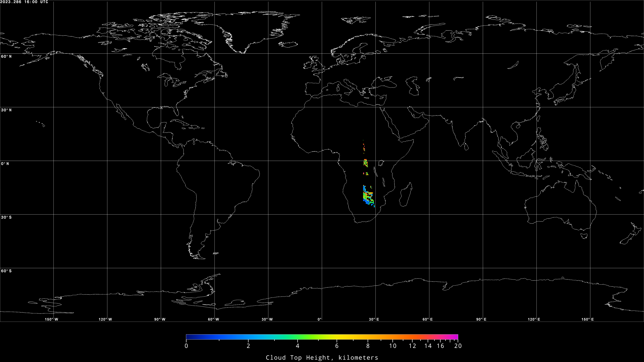
Task: Click the 0° N equator label
Action: (x=5, y=164)
